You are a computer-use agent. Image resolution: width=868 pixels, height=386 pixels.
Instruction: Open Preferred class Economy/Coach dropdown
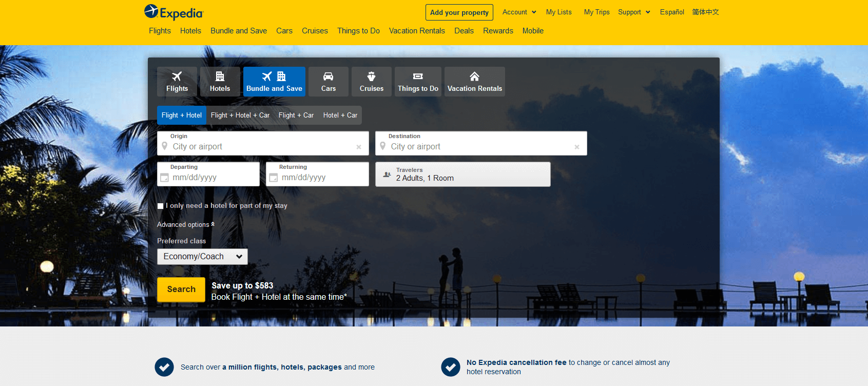202,257
